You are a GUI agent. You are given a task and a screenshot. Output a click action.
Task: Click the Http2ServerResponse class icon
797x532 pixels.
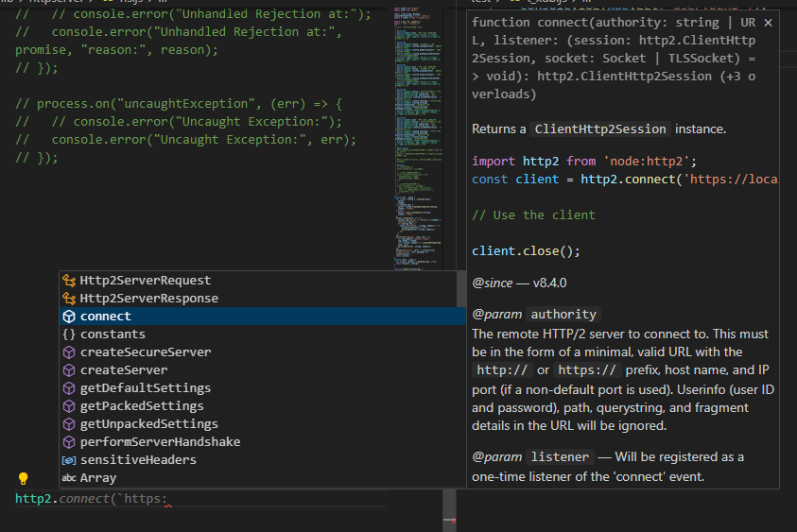[69, 299]
